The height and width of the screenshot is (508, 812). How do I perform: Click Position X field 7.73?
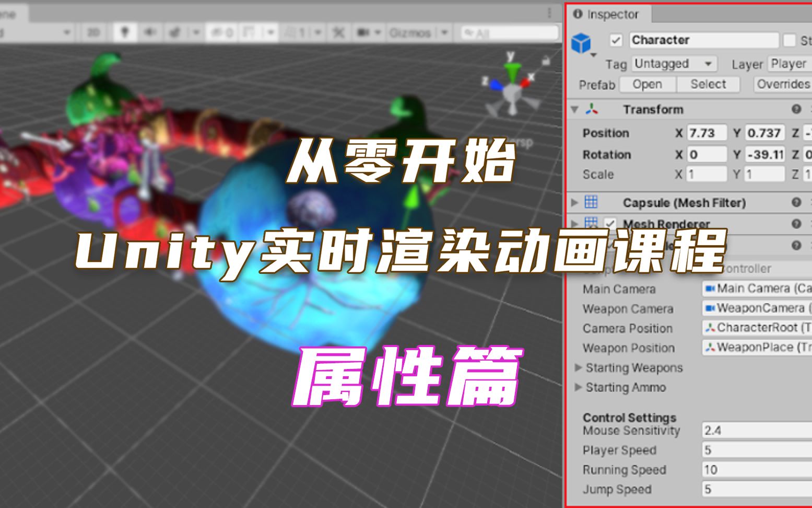click(x=707, y=133)
